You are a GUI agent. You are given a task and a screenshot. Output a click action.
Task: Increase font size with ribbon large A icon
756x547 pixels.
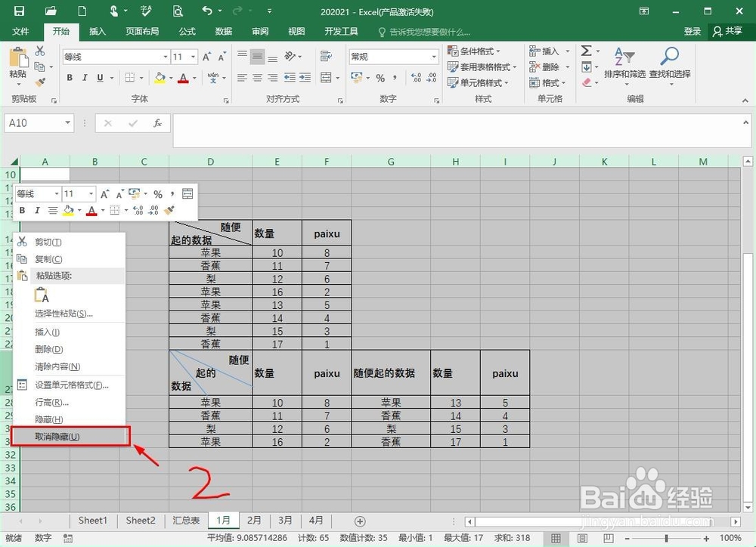207,57
